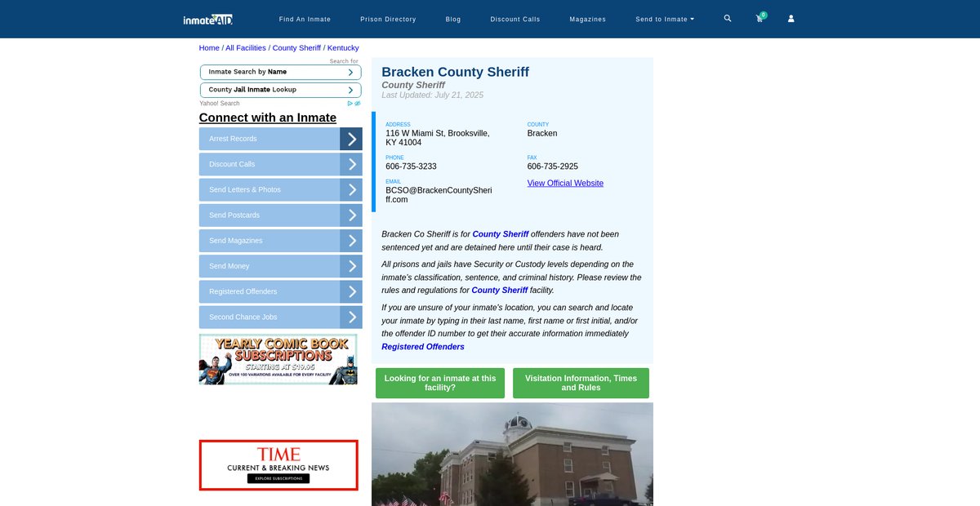
Task: Open Discount Calls sidebar link
Action: [269, 164]
